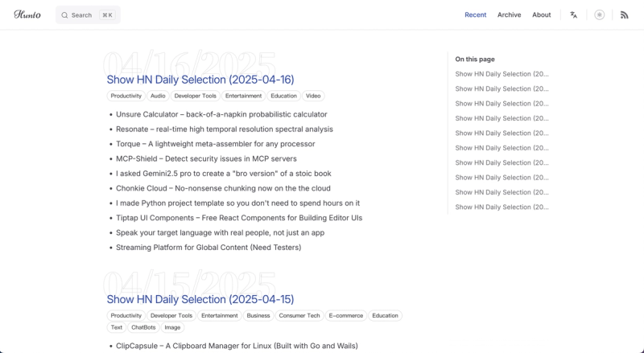Click the ClipCapsule Clipboard Manager item
Screen dimensions: 644x353
(237, 346)
